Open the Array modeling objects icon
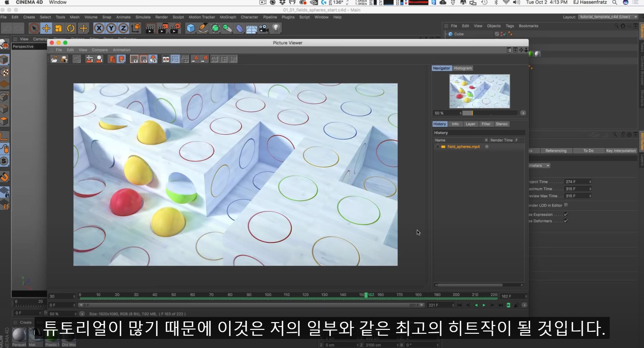Image resolution: width=644 pixels, height=348 pixels. click(227, 28)
